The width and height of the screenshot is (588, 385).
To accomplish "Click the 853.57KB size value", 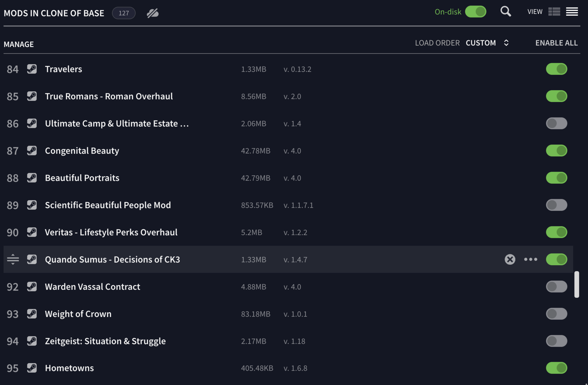I will click(257, 205).
